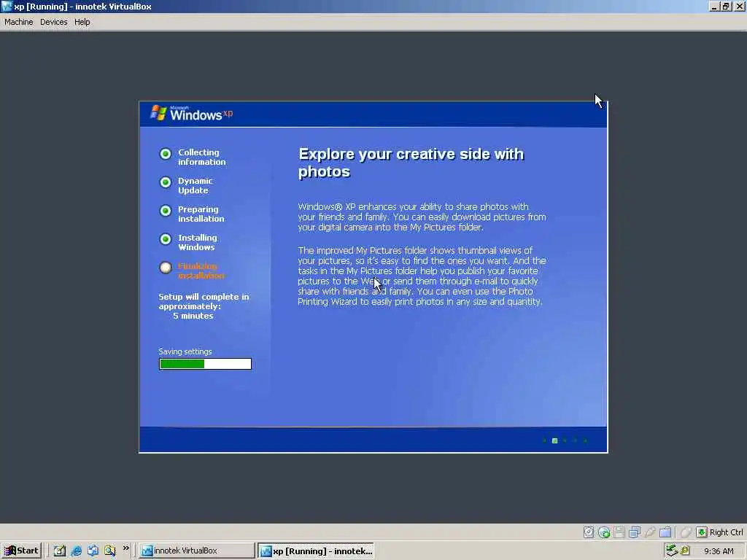Select xp [Running] taskbar button
This screenshot has height=560, width=747.
point(316,551)
